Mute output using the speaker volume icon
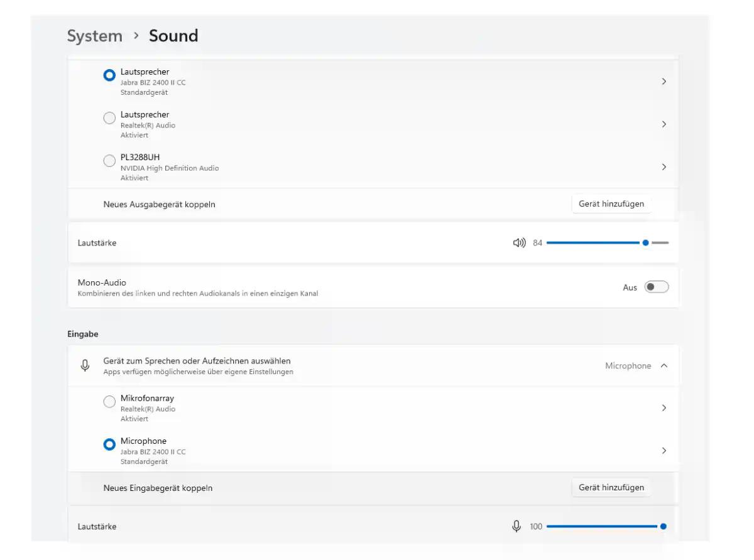754x560 pixels. coord(519,243)
